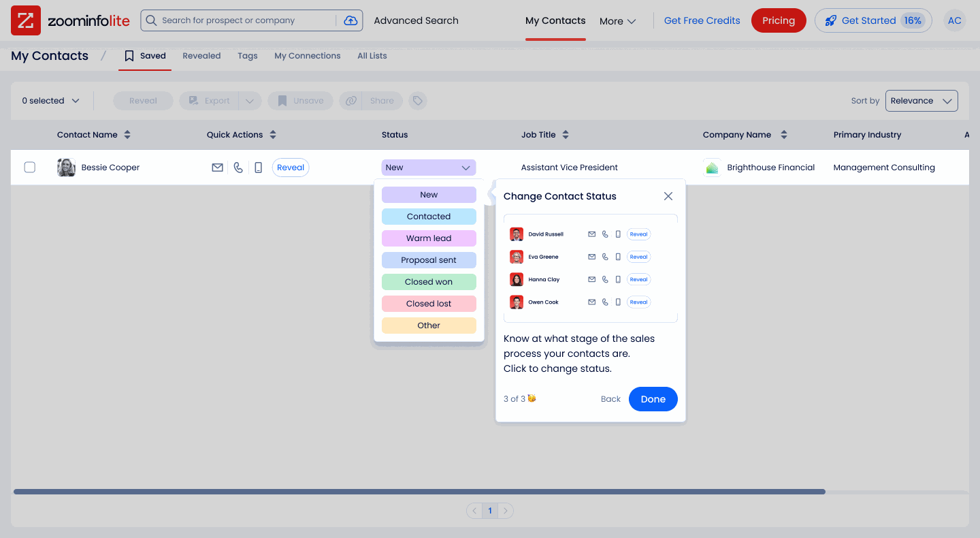
Task: Click the cloud upload icon in search bar
Action: click(x=350, y=20)
